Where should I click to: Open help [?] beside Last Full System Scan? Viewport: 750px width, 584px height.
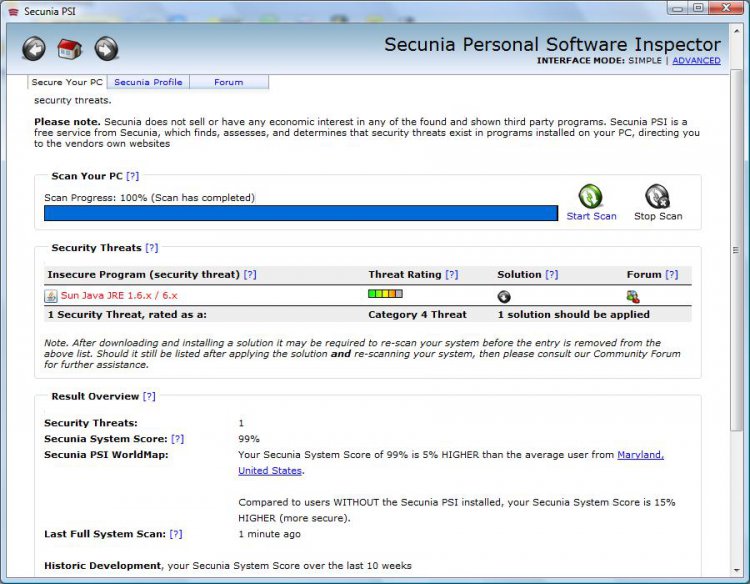[176, 534]
